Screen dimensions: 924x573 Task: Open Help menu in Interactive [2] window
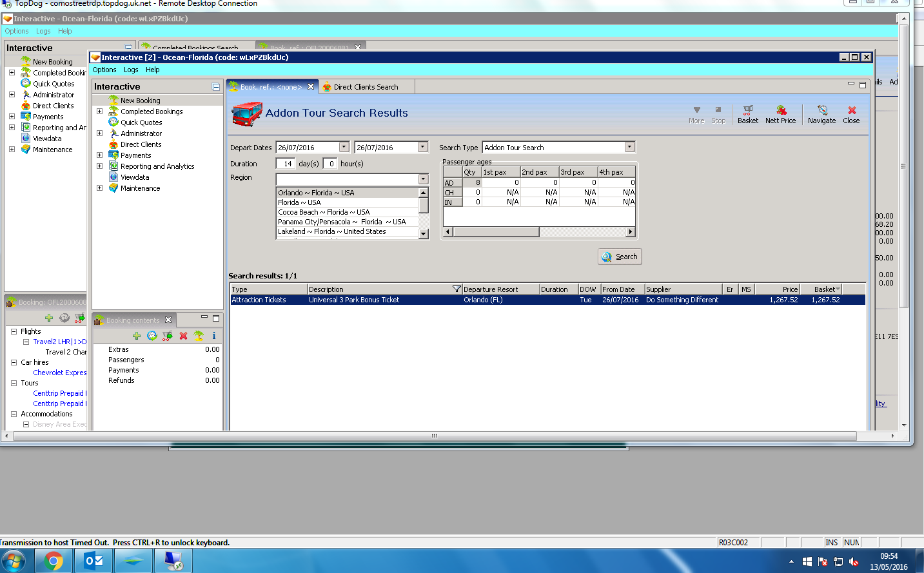(152, 70)
